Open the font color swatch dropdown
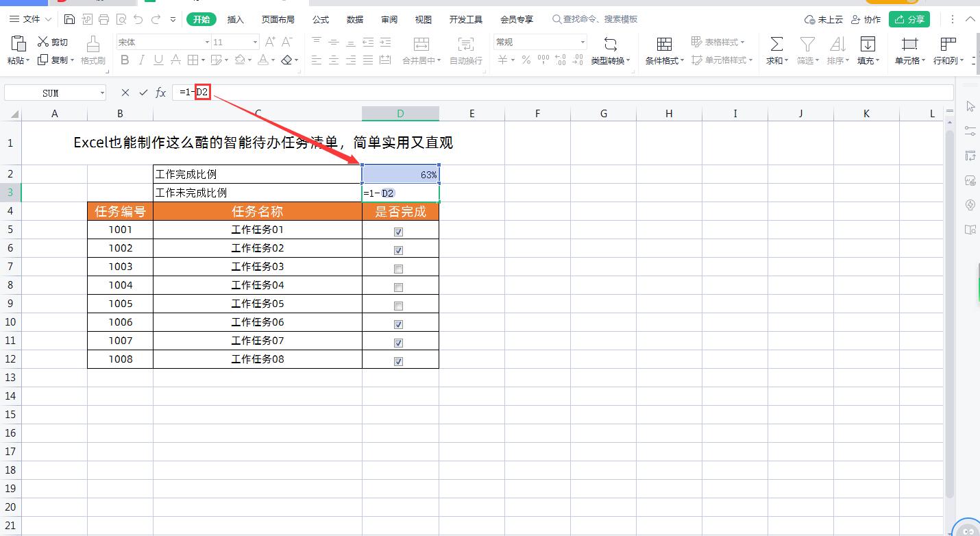980x536 pixels. tap(272, 60)
